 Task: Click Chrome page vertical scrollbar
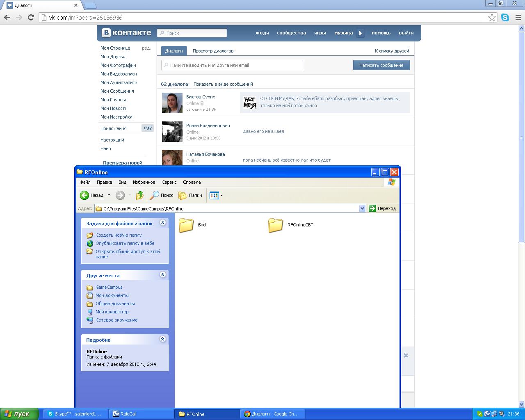tap(522, 137)
